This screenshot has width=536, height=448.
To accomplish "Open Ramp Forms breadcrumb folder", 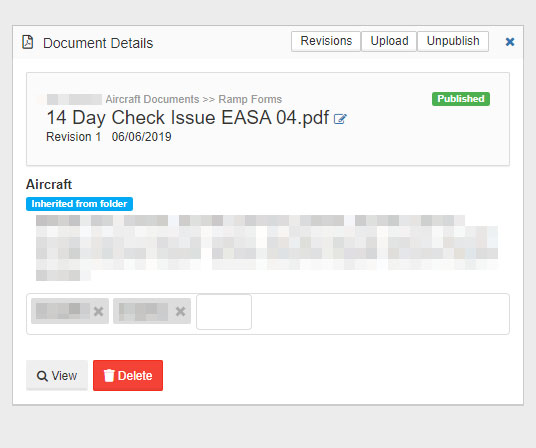I will pyautogui.click(x=250, y=99).
